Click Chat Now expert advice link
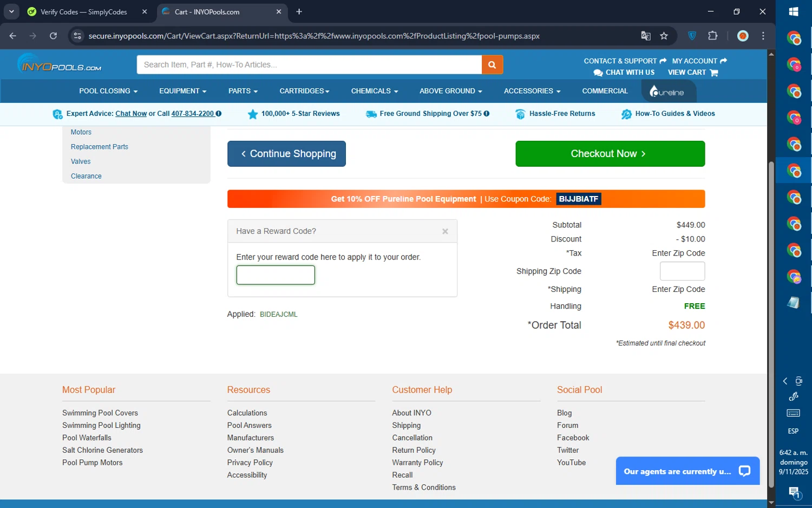This screenshot has width=812, height=508. [x=131, y=114]
